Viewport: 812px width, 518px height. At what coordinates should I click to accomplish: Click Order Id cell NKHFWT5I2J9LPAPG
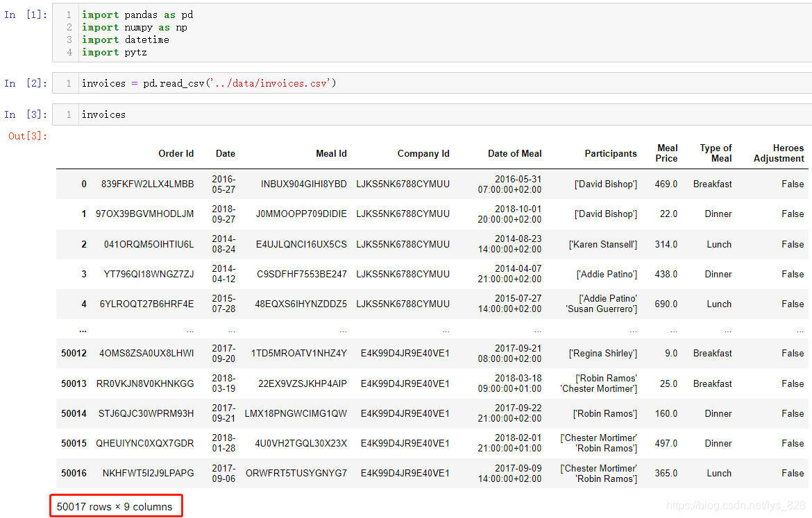click(148, 474)
